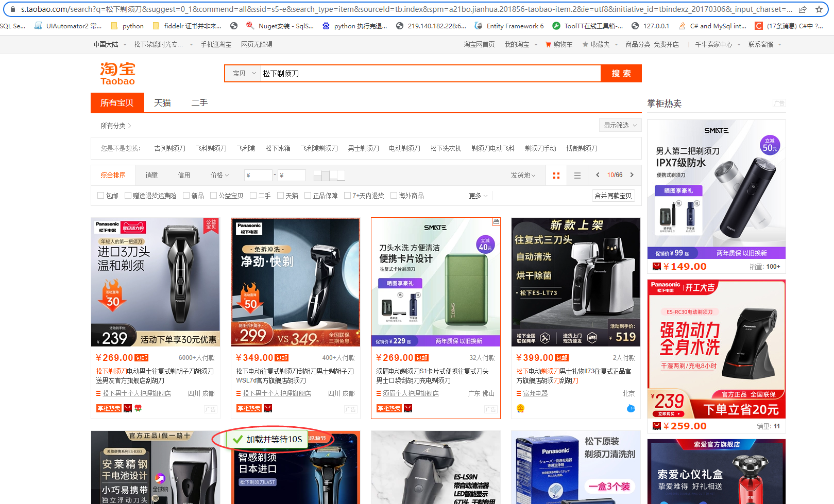Enable the 赠送退货运费险 filter
Viewport: 834px width, 504px height.
click(x=128, y=196)
